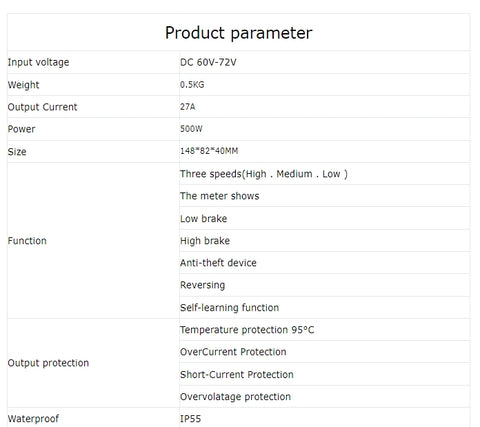480x427 pixels.
Task: Select the Weight row label
Action: (23, 85)
